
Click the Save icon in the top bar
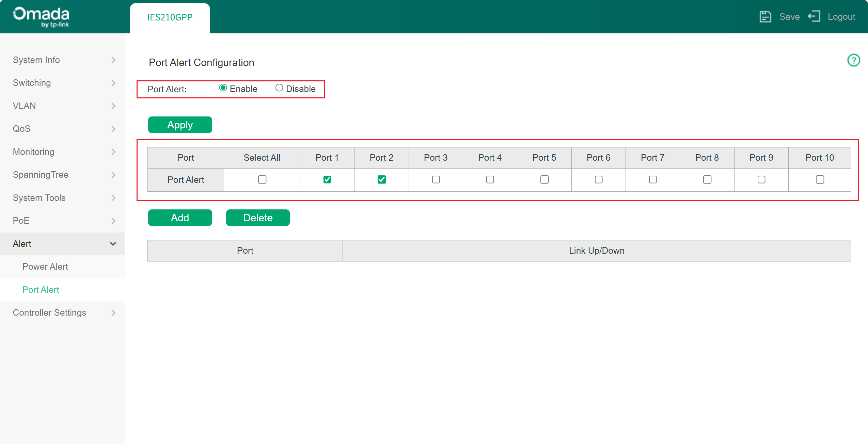766,16
